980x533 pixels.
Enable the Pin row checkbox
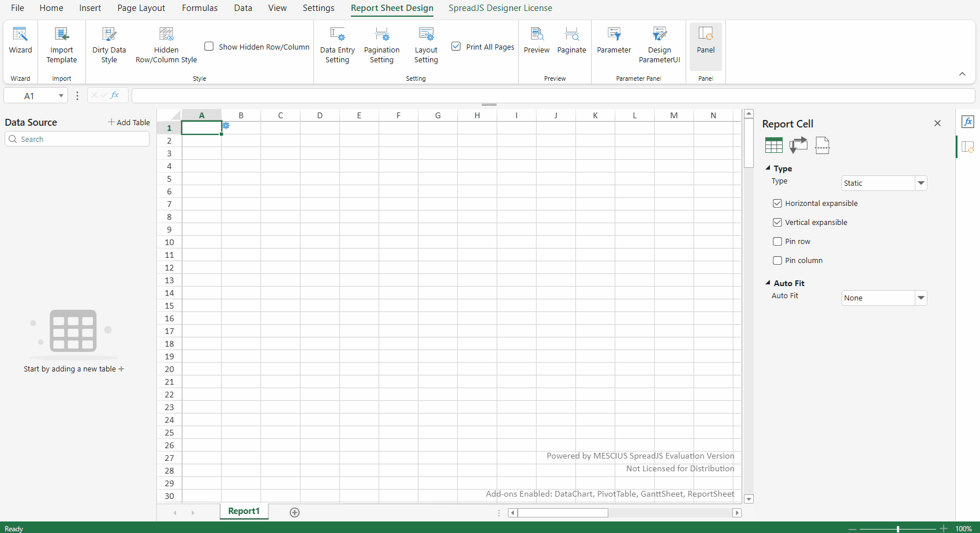coord(777,241)
